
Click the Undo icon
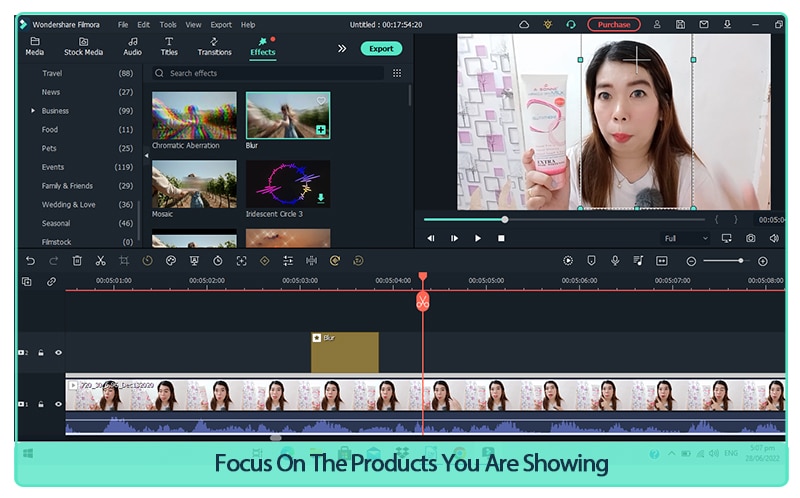tap(31, 261)
